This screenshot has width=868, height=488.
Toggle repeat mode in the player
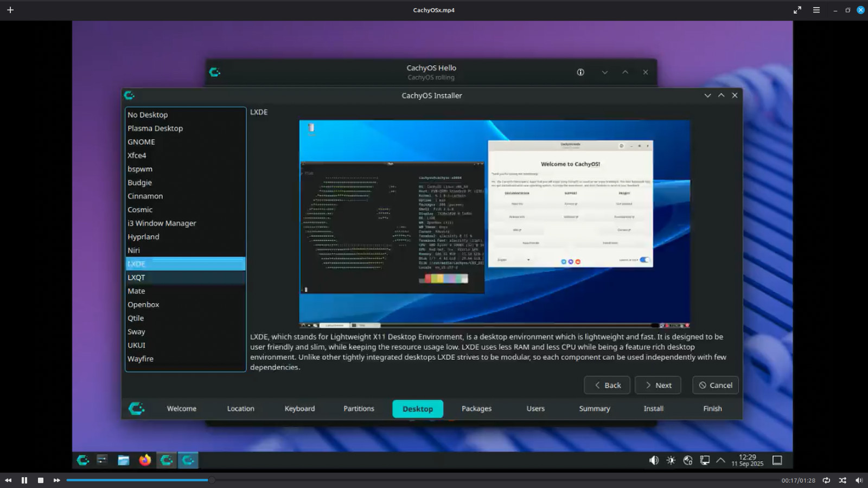coord(826,480)
